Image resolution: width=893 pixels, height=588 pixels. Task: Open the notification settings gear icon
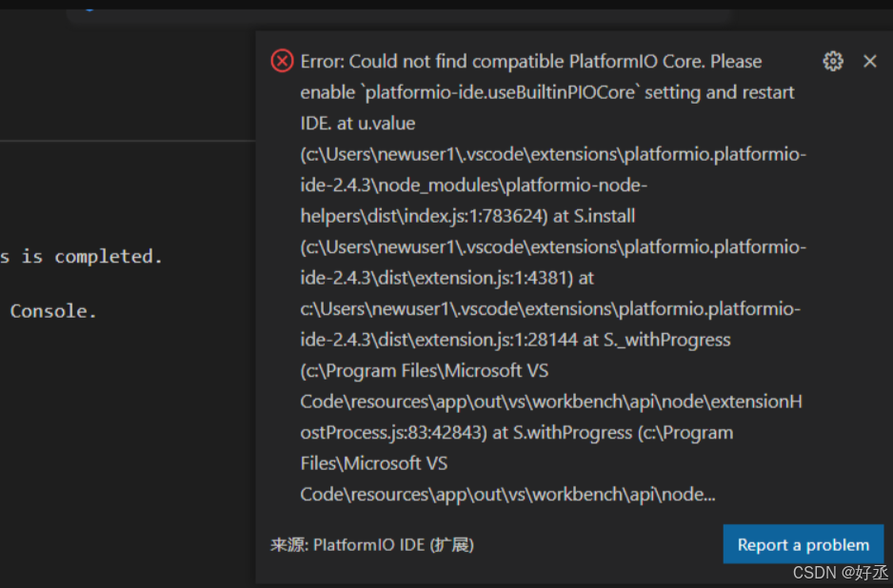pyautogui.click(x=833, y=61)
